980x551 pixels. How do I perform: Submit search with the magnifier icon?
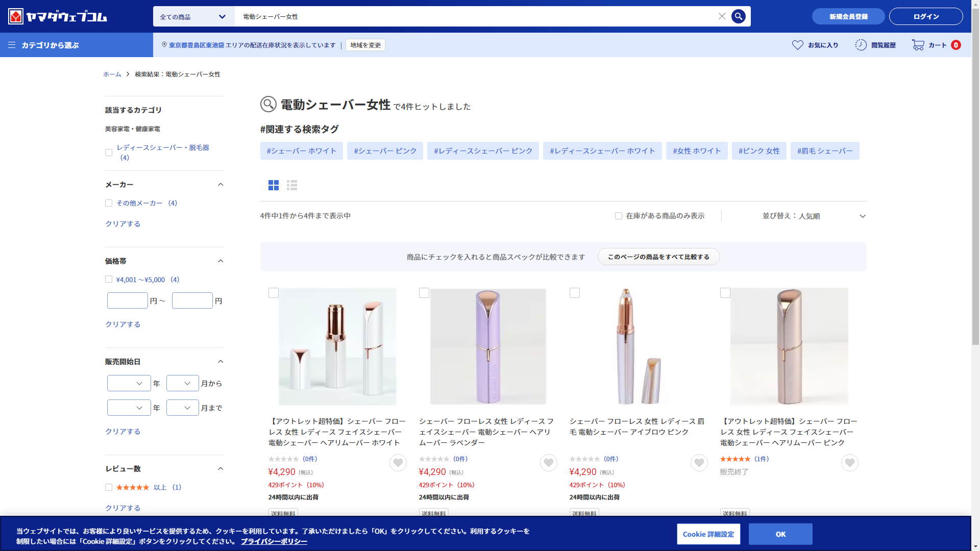tap(738, 16)
